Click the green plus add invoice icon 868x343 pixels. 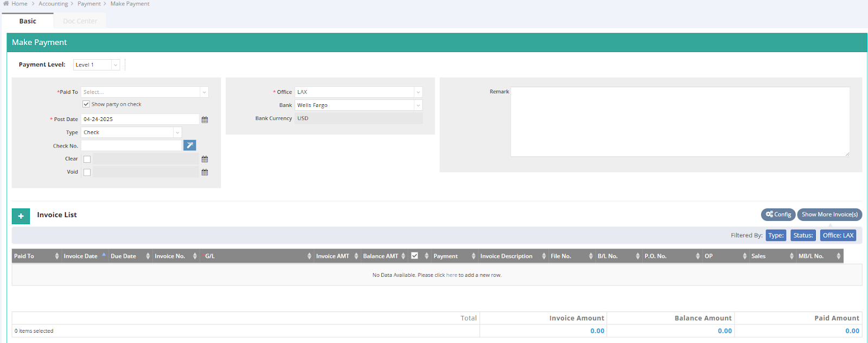tap(21, 216)
